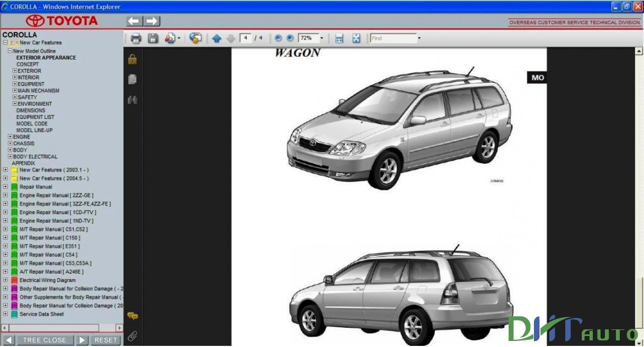Open M/T Repair Manual [ E351 ]
Viewport: 644px width, 347px height.
pyautogui.click(x=50, y=247)
